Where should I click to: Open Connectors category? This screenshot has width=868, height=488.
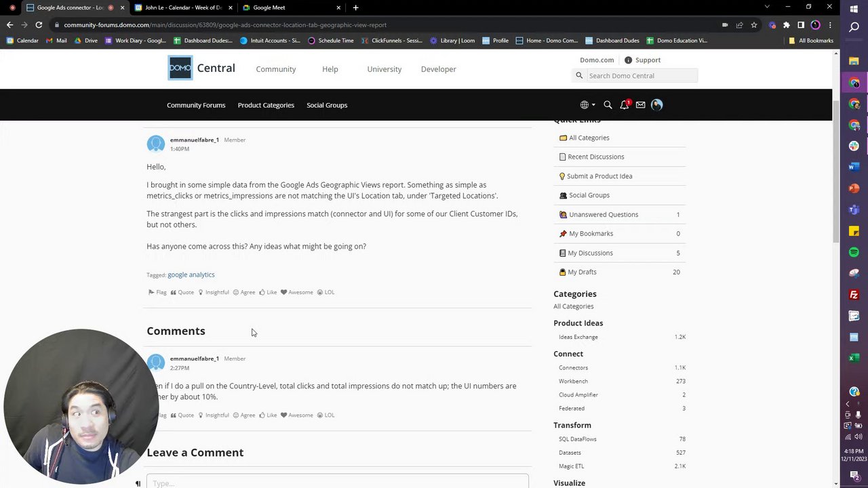click(573, 367)
